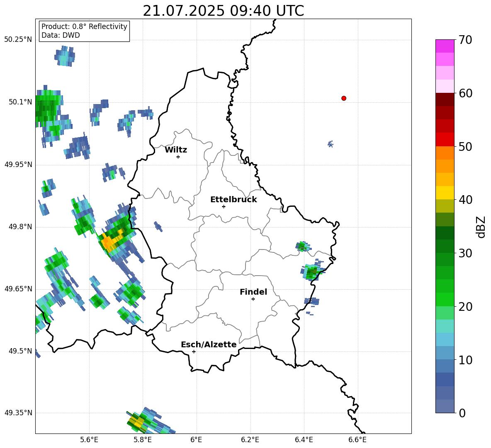Click the Esch/Alzette city label
Image resolution: width=491 pixels, height=448 pixels.
209,345
